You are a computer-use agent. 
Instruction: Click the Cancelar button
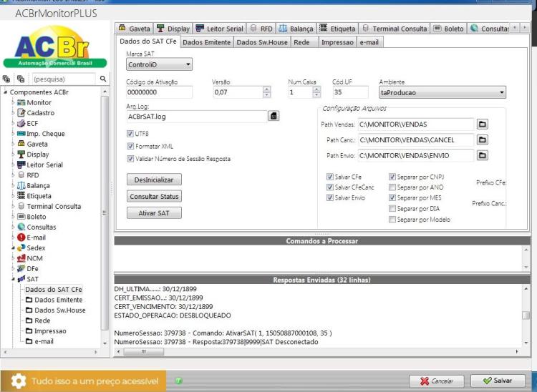click(x=437, y=381)
